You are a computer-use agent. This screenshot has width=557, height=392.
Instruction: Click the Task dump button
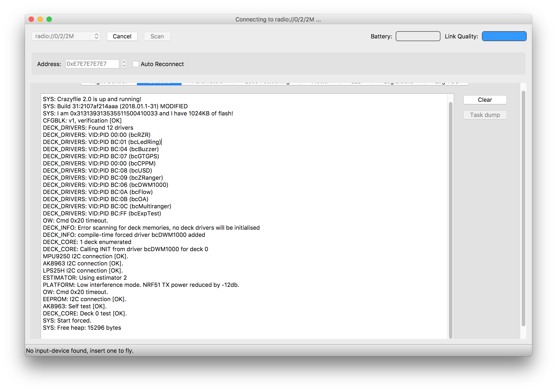(485, 115)
